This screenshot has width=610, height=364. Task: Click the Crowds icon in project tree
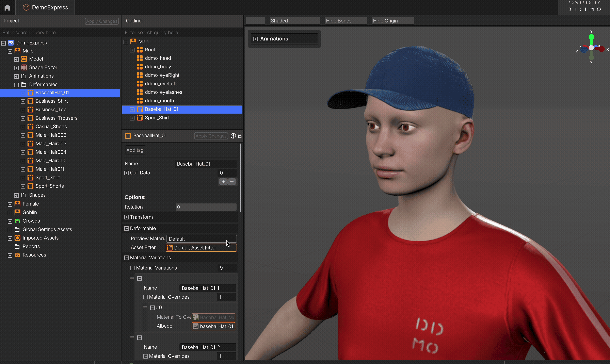(17, 221)
